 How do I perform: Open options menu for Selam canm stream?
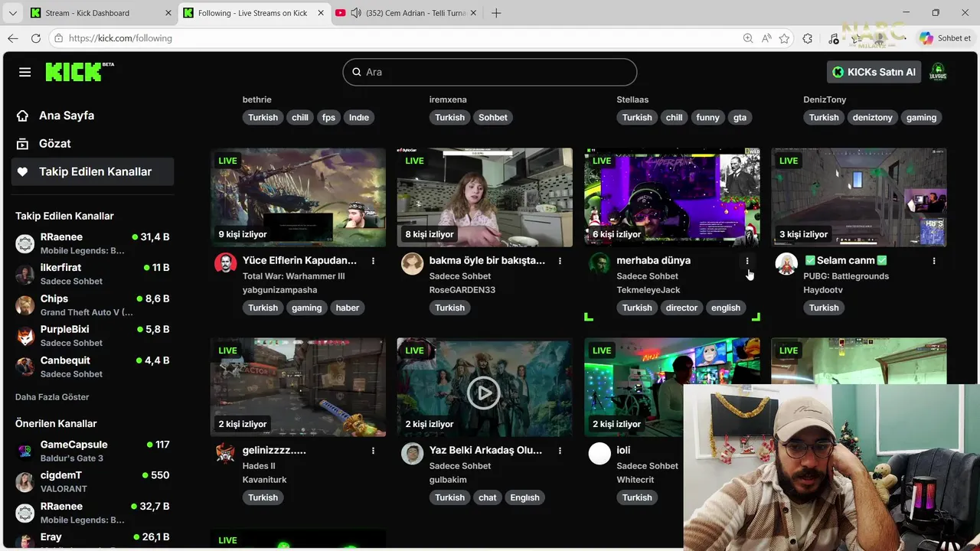coord(934,261)
